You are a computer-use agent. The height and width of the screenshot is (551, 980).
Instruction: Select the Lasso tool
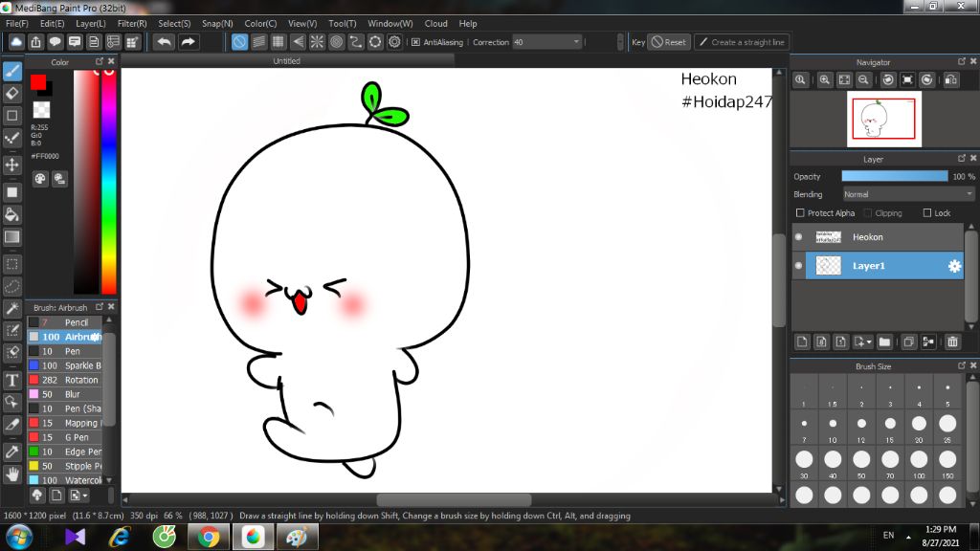(11, 287)
